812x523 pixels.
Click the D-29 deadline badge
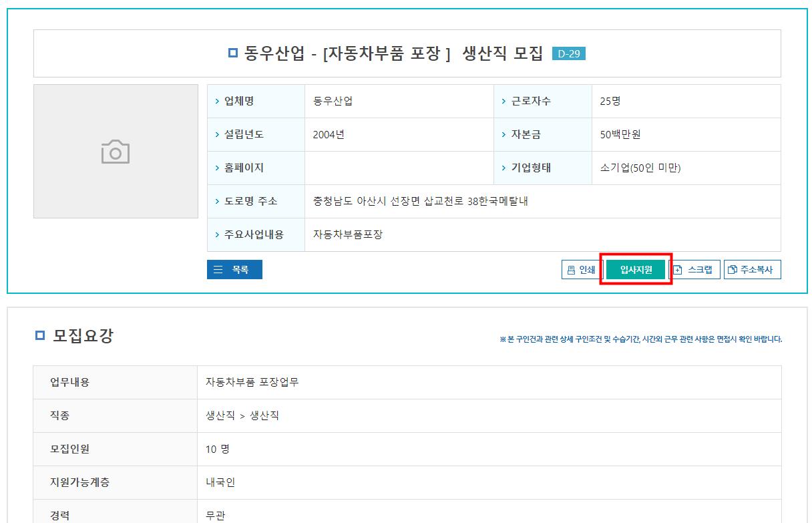570,53
